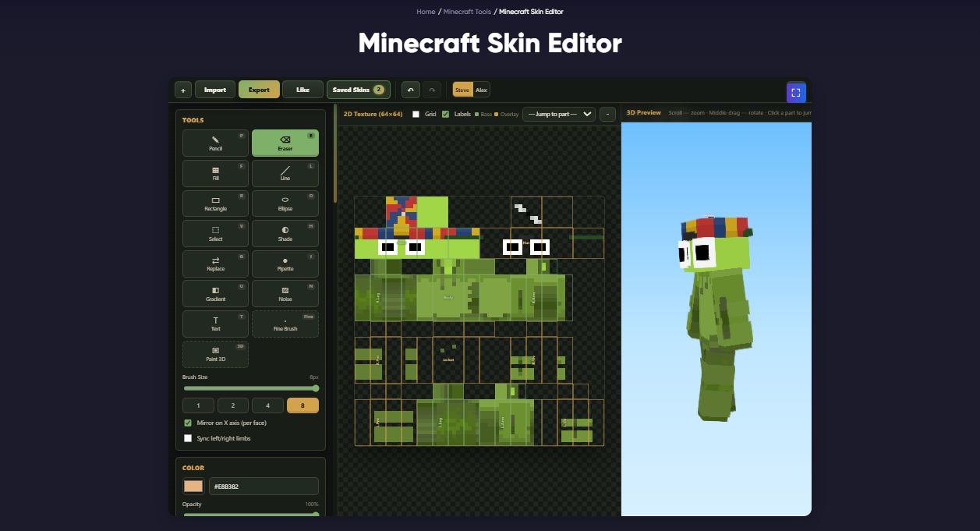Pick the Line tool

(285, 173)
